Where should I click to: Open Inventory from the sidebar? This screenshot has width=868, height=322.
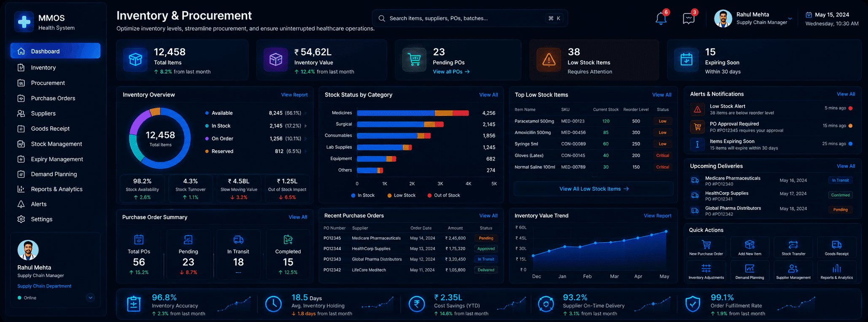click(55, 67)
